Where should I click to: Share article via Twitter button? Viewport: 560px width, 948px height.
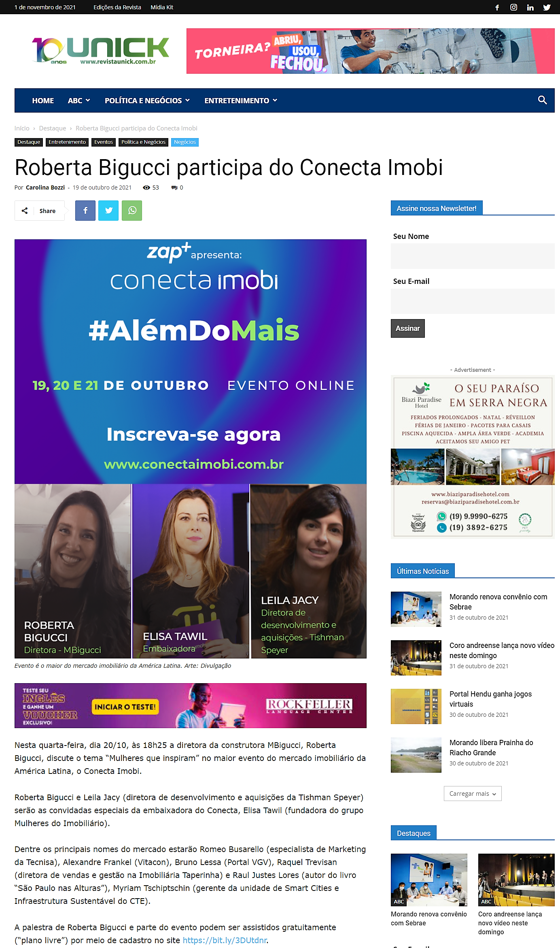click(x=108, y=211)
